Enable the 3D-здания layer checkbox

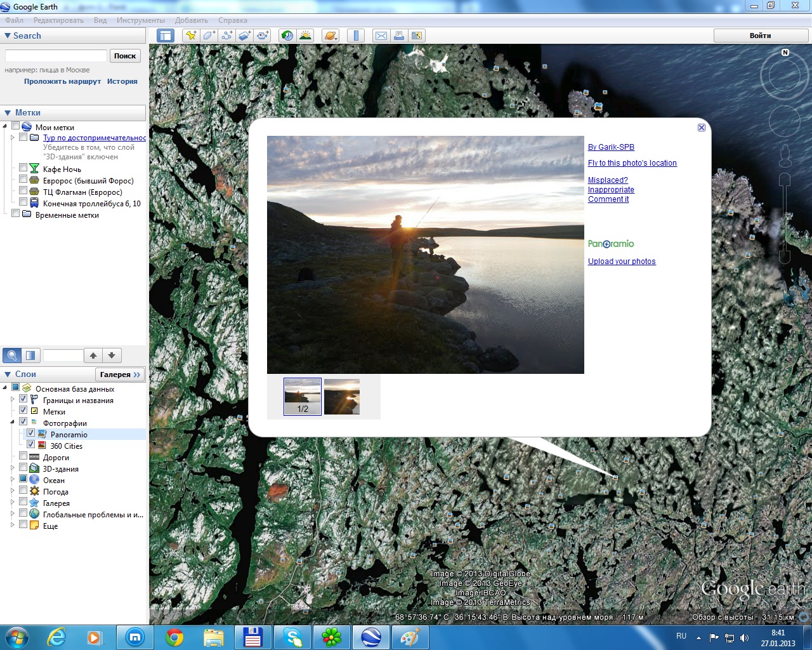coord(23,468)
